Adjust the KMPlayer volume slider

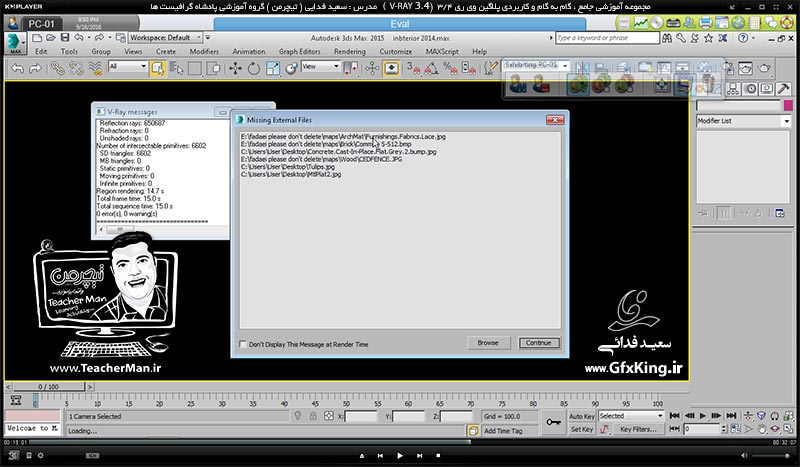click(x=770, y=455)
